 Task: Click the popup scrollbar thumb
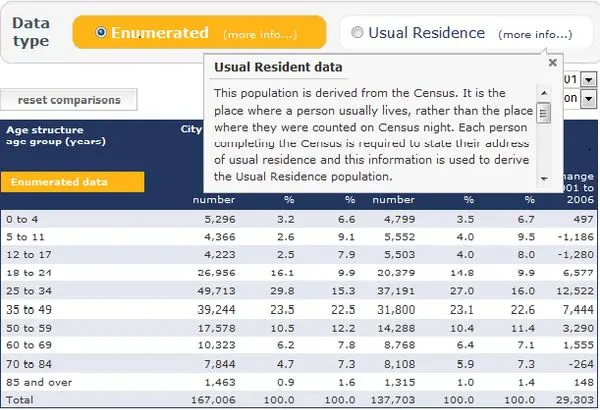click(544, 113)
